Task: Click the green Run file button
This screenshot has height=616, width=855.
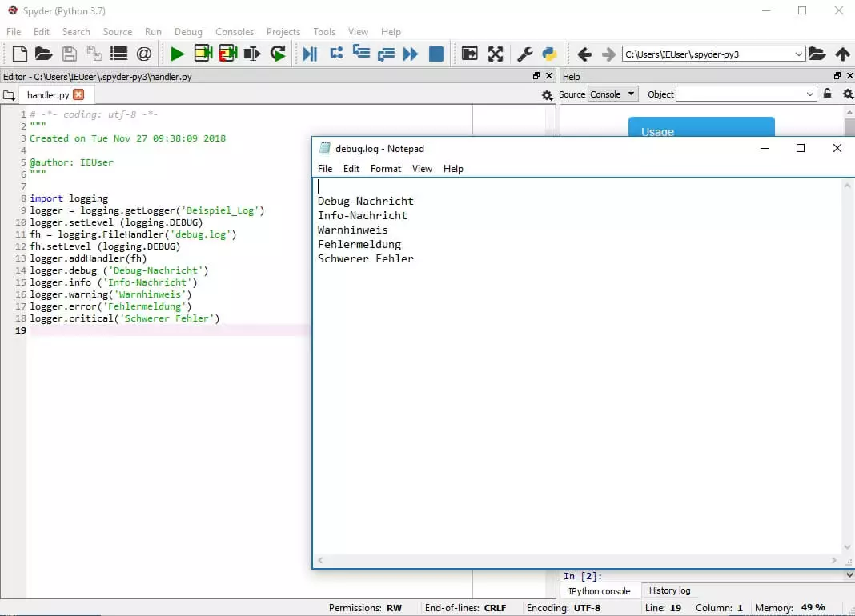Action: click(177, 54)
